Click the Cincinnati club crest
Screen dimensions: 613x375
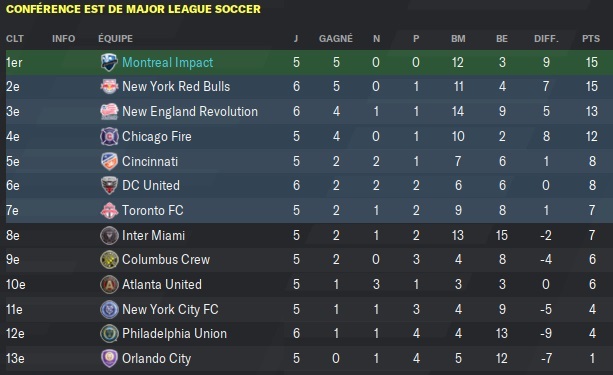[109, 161]
